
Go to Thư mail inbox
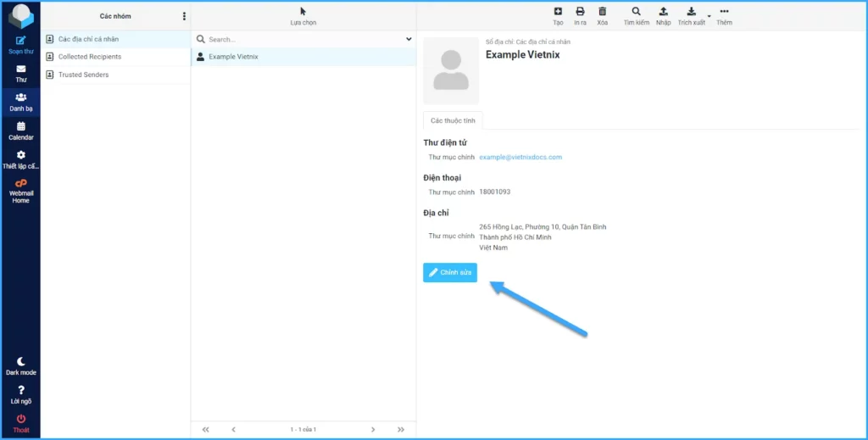(21, 73)
